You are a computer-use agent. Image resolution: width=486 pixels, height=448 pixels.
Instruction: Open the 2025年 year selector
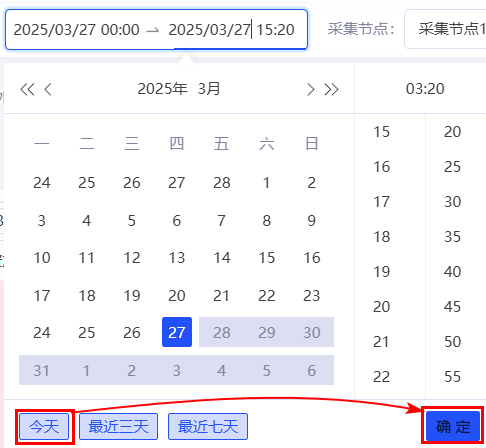click(x=162, y=89)
